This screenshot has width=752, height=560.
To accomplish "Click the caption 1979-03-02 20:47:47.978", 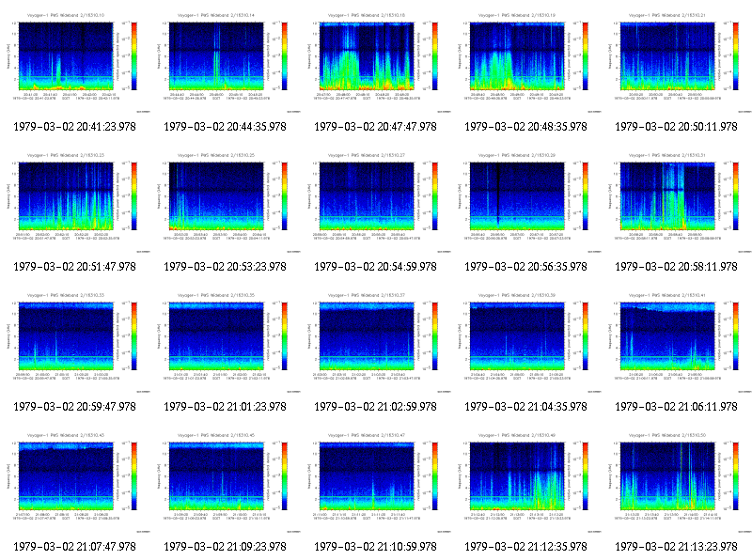I will click(x=376, y=127).
